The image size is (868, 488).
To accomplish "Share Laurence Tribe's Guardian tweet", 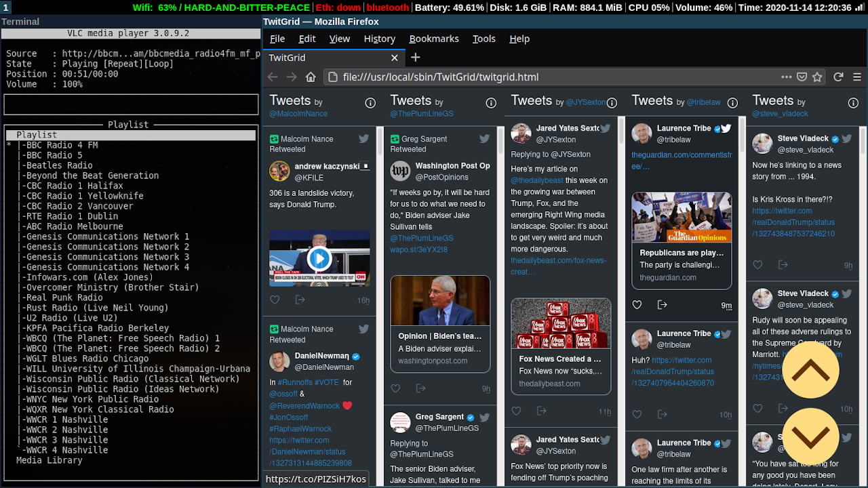I will [x=662, y=305].
